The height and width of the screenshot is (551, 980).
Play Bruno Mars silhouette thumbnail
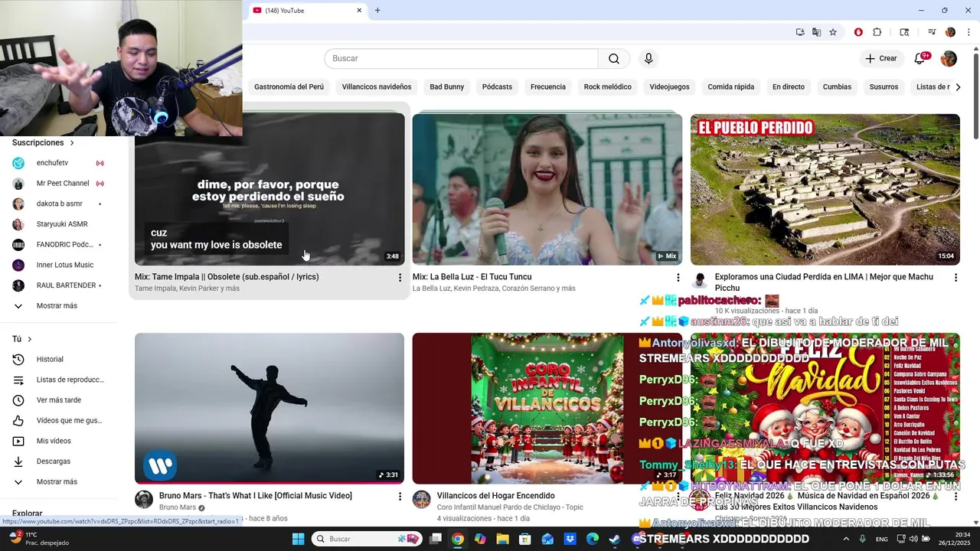[x=269, y=408]
